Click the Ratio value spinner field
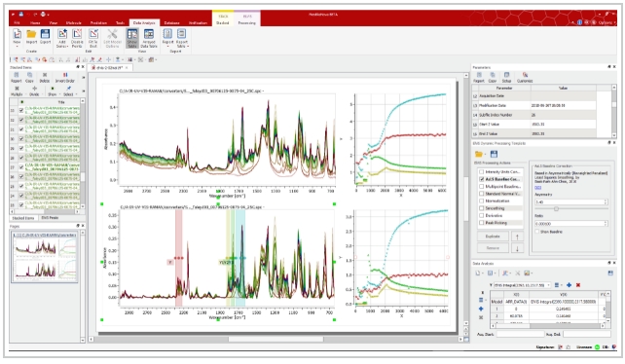This screenshot has height=364, width=625. (x=570, y=224)
